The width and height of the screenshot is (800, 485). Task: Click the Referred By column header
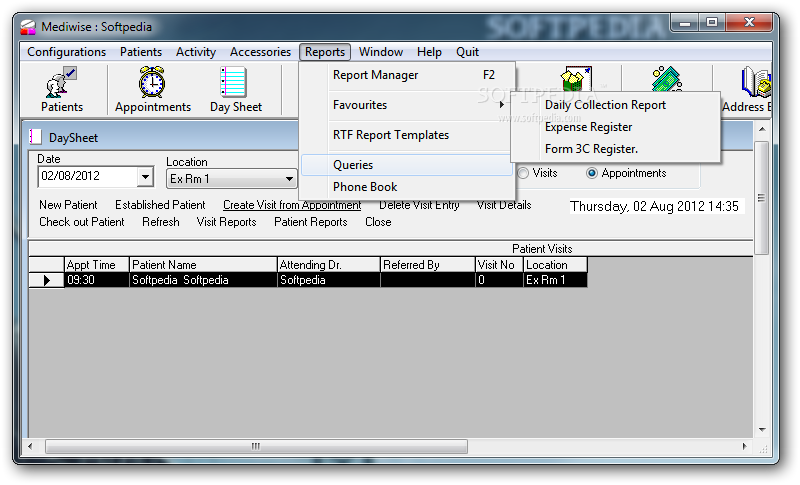tap(428, 265)
